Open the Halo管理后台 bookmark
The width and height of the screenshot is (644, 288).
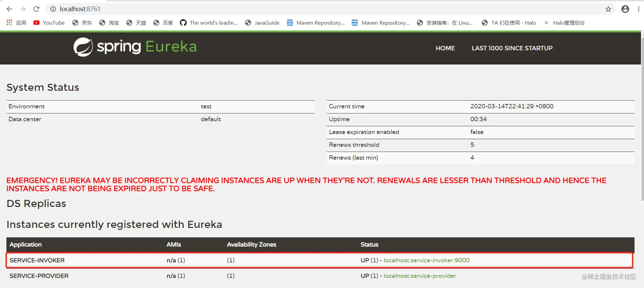tap(564, 23)
